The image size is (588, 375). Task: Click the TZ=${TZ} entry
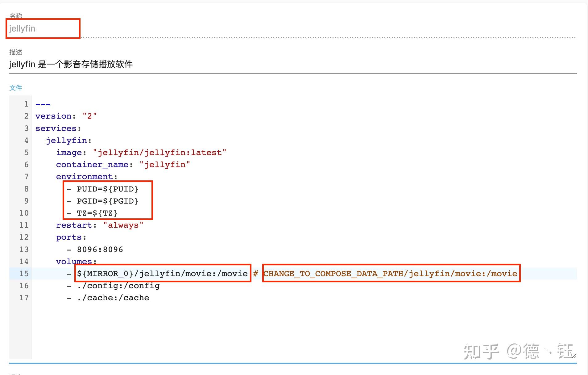point(97,213)
